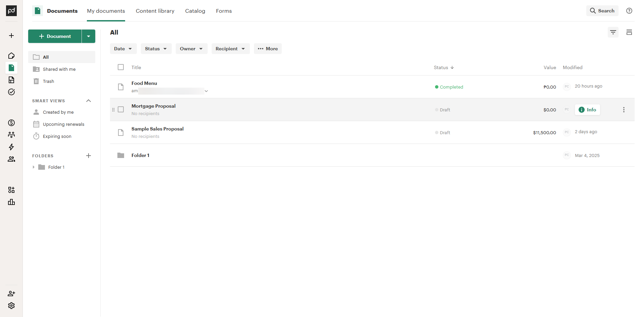Open the reports bar chart icon
This screenshot has height=317, width=644.
11,202
